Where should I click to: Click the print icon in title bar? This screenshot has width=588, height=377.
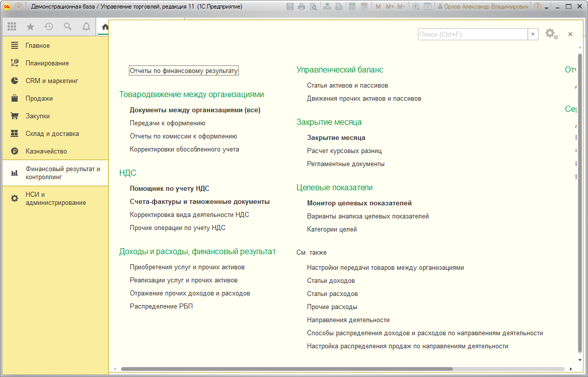[x=302, y=7]
